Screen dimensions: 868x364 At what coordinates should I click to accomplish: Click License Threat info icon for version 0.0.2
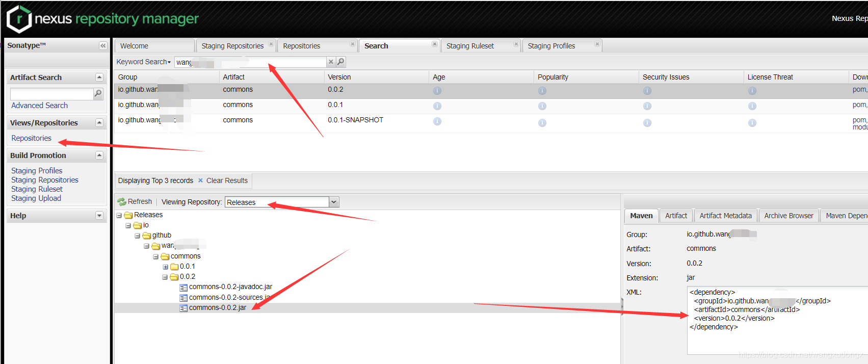point(752,91)
